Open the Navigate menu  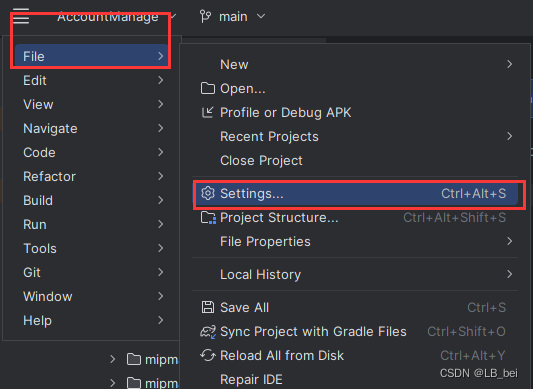92,129
